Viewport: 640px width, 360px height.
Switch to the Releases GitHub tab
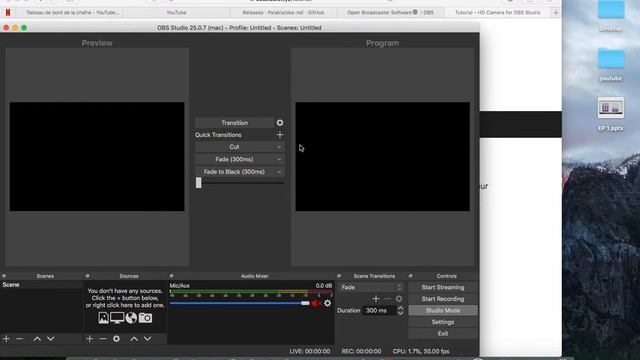pos(283,13)
